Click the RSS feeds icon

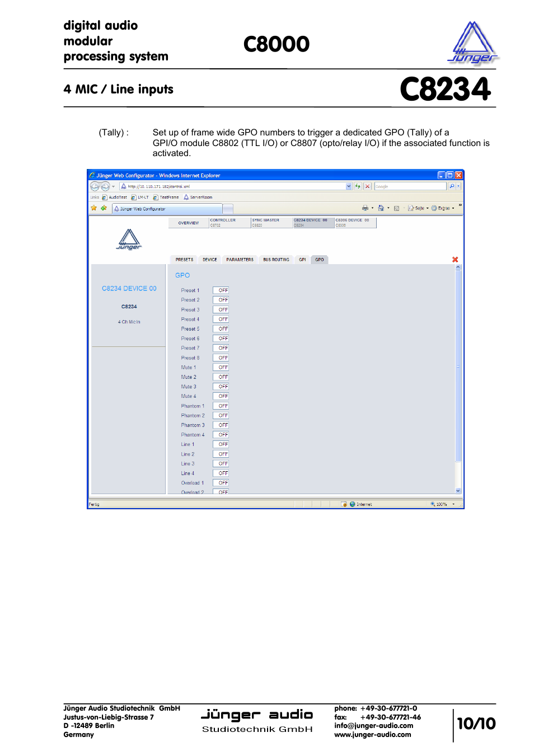click(396, 208)
